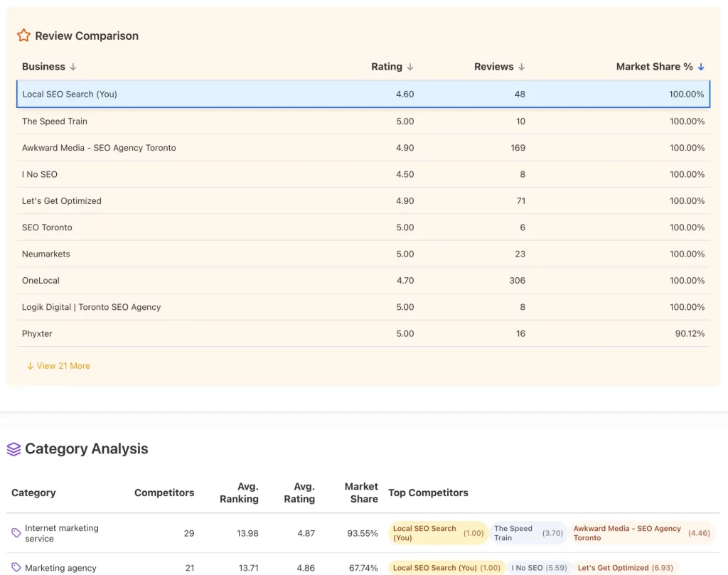The width and height of the screenshot is (728, 575).
Task: Click OneLocal's 4.70 rating value
Action: [405, 280]
